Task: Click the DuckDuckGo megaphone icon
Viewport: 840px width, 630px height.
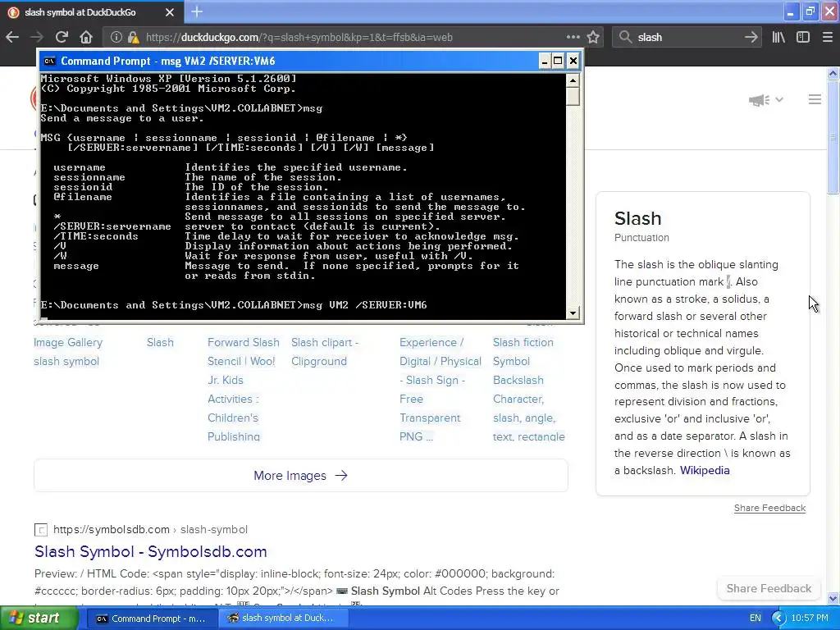Action: click(x=759, y=99)
